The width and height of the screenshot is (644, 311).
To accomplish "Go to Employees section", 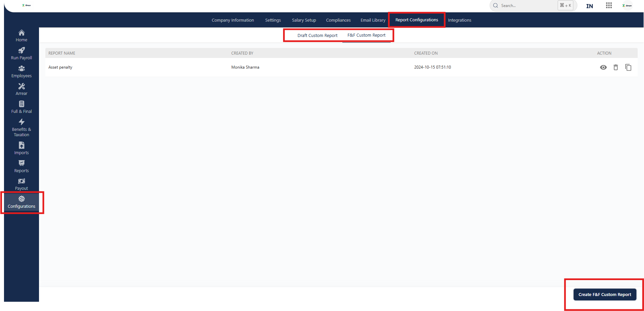I will pyautogui.click(x=21, y=71).
